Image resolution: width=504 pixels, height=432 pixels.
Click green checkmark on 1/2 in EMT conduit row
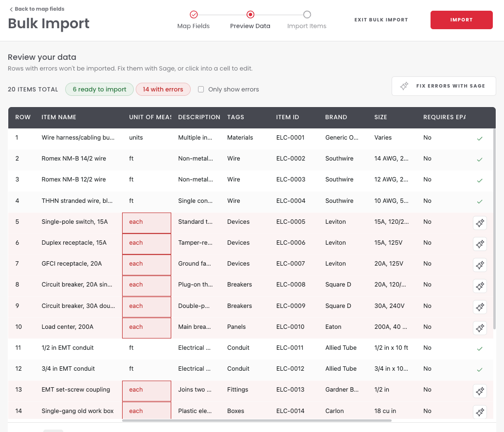pos(480,348)
